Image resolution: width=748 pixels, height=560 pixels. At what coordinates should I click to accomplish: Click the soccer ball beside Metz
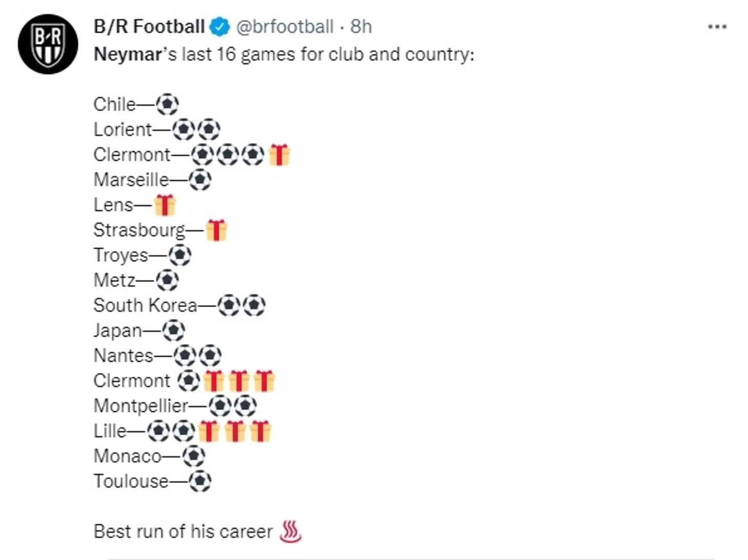click(167, 280)
